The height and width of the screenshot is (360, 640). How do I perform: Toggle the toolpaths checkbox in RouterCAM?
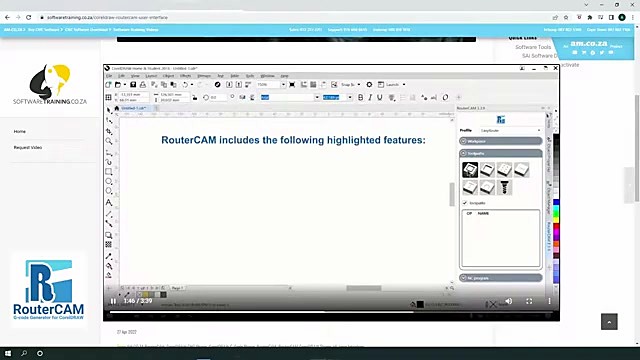(x=465, y=203)
